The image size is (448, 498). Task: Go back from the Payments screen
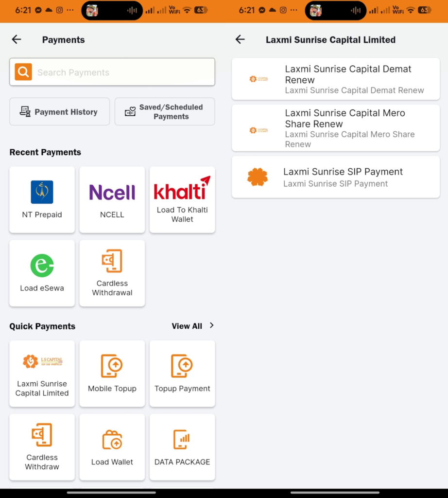[17, 39]
